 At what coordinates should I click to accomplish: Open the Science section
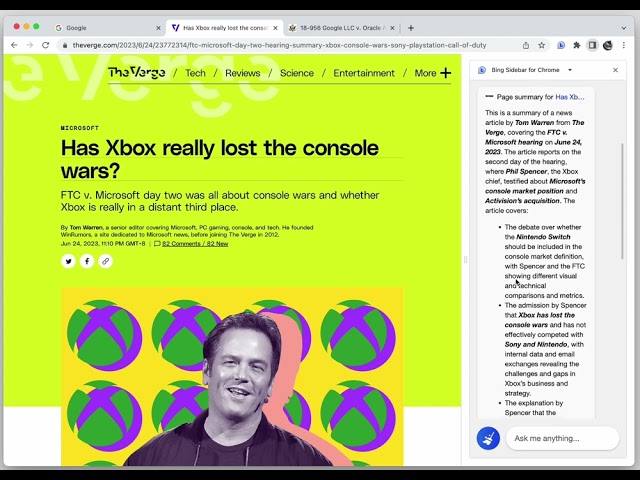pos(297,73)
